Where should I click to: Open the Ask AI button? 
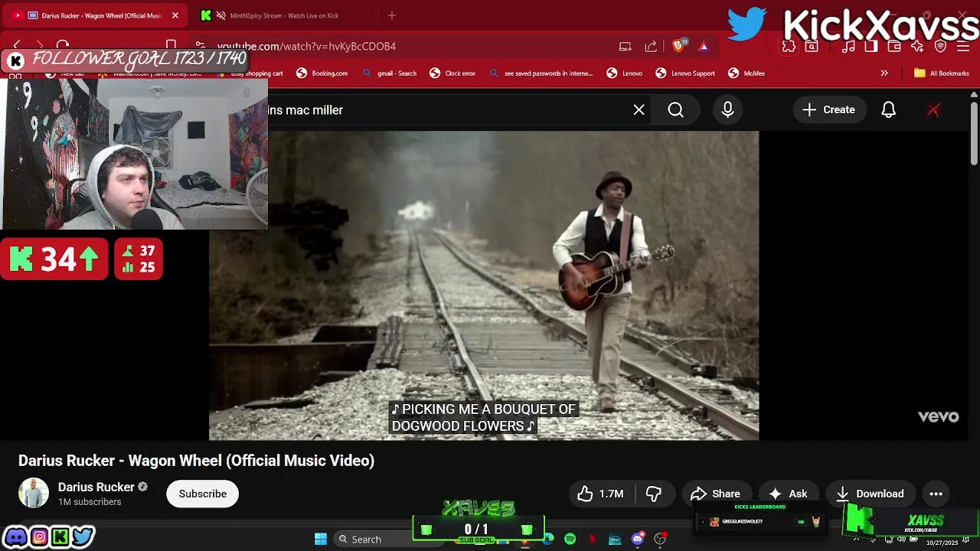[x=789, y=494]
